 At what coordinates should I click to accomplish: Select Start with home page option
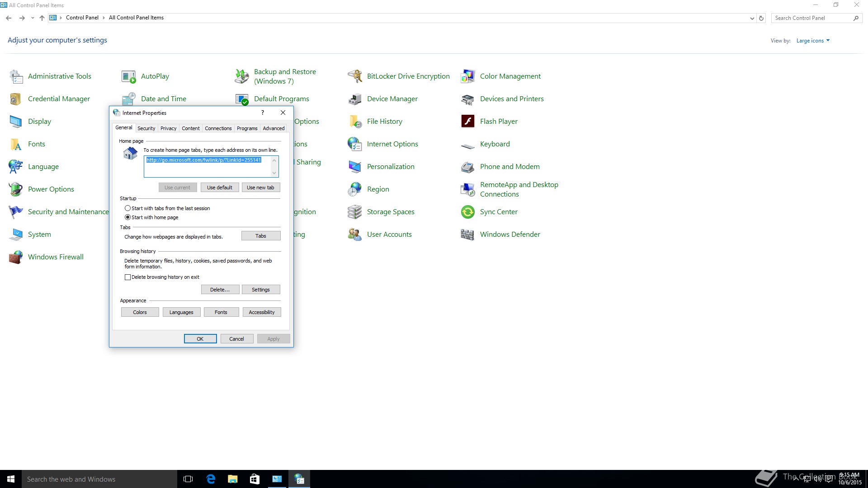[127, 217]
